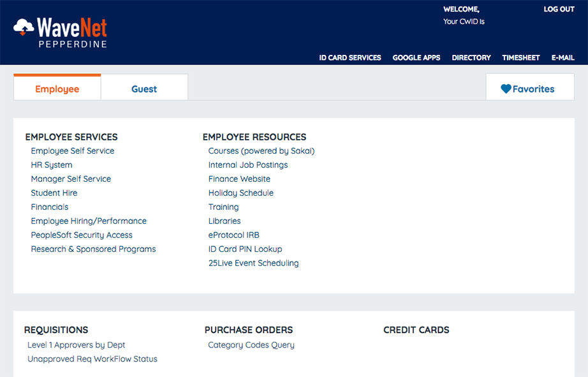Go to the Directory header link

471,57
